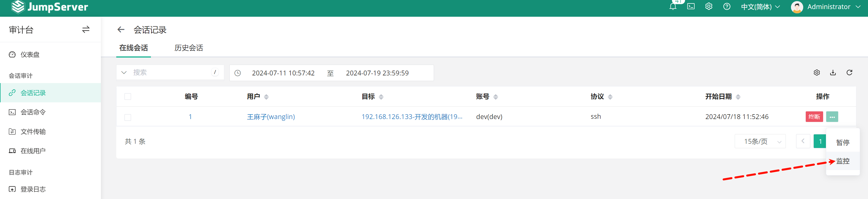Open system settings gear in header
868x199 pixels.
pyautogui.click(x=709, y=7)
